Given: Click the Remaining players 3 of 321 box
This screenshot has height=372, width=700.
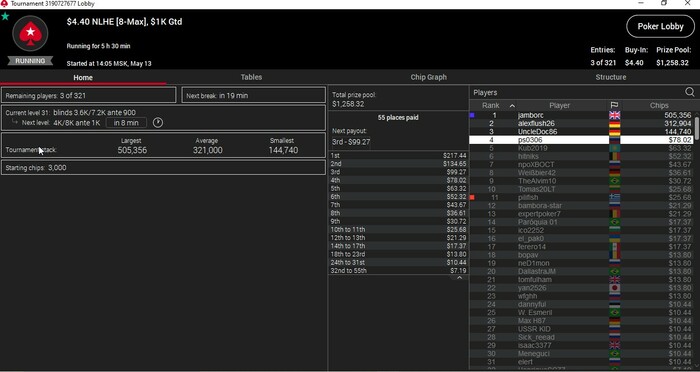Looking at the screenshot, I should 88,95.
